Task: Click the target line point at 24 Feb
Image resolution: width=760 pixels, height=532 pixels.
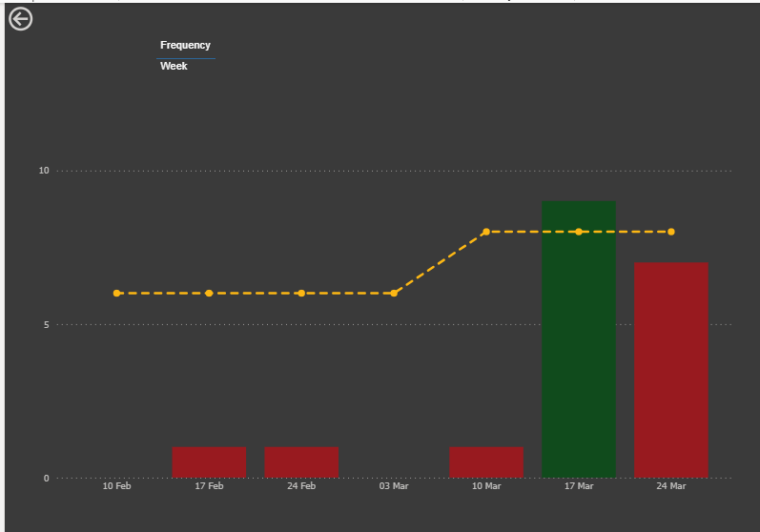Action: (x=301, y=293)
